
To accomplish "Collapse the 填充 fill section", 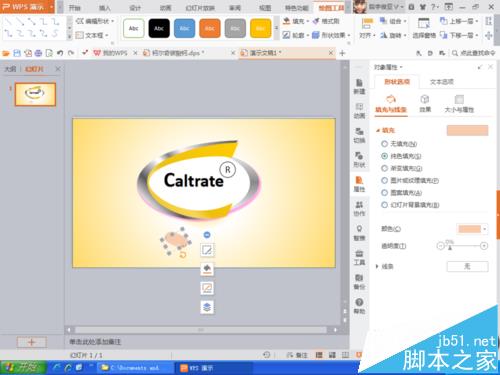I will 378,131.
